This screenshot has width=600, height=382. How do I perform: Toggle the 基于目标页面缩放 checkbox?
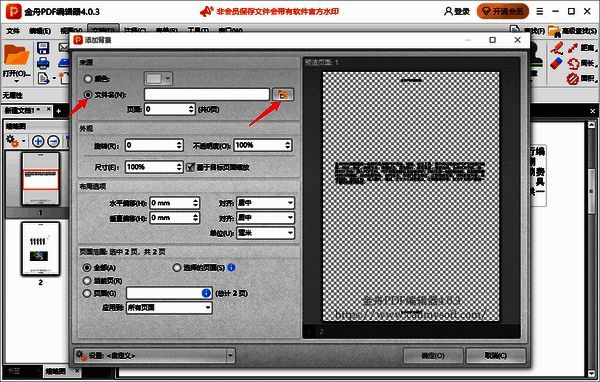190,167
